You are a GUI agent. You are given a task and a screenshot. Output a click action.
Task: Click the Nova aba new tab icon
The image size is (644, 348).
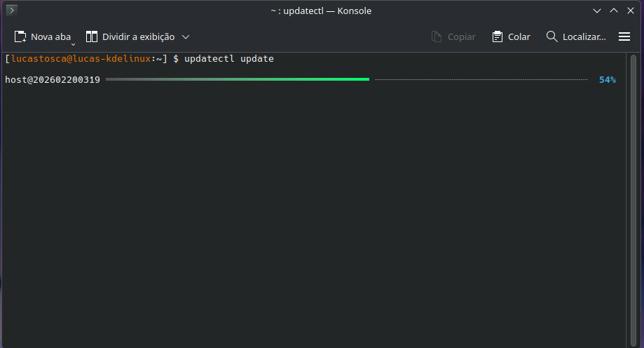(x=20, y=36)
